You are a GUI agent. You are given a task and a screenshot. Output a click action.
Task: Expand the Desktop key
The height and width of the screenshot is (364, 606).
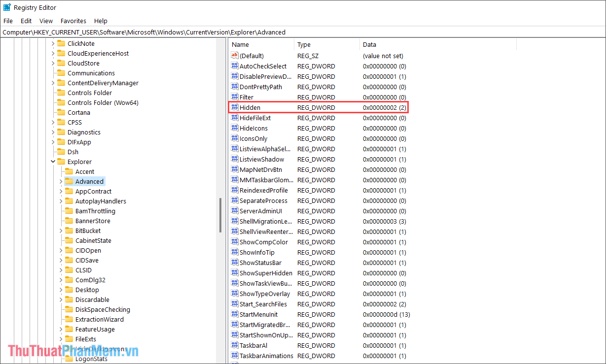click(61, 290)
